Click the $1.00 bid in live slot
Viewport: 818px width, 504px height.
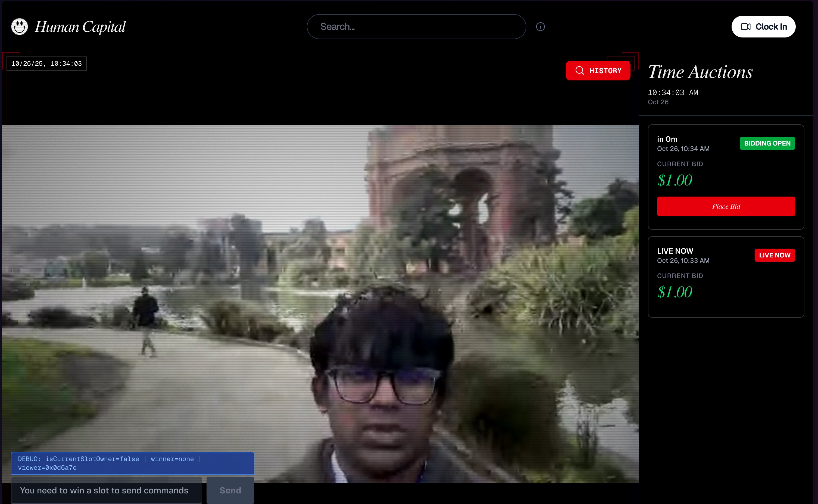[674, 292]
